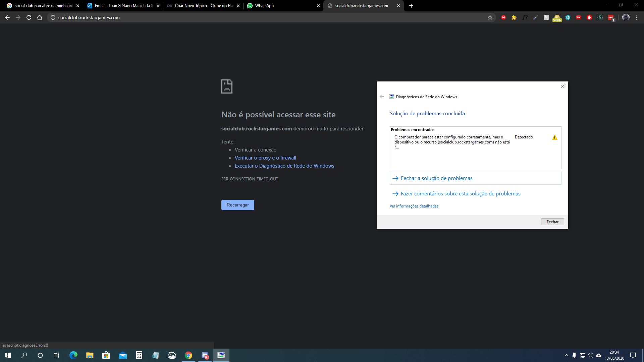Viewport: 644px width, 362px height.
Task: Click the back arrow in diagnostics dialog
Action: [382, 97]
